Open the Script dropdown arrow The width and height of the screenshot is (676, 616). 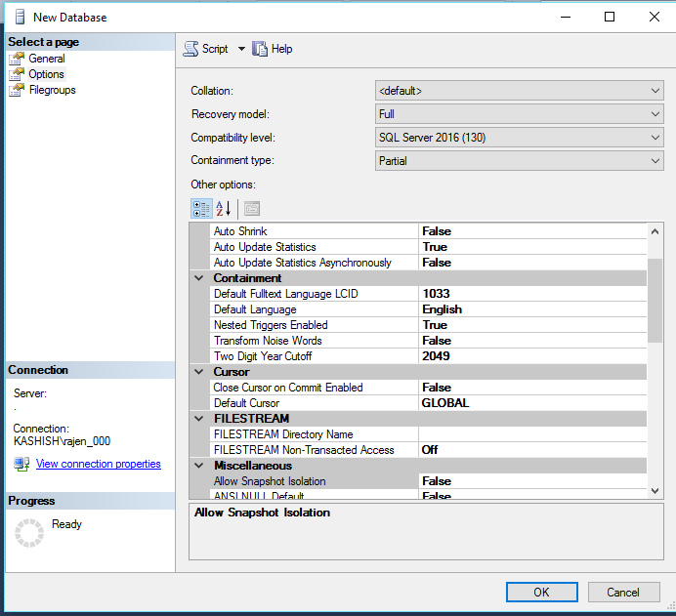coord(241,49)
